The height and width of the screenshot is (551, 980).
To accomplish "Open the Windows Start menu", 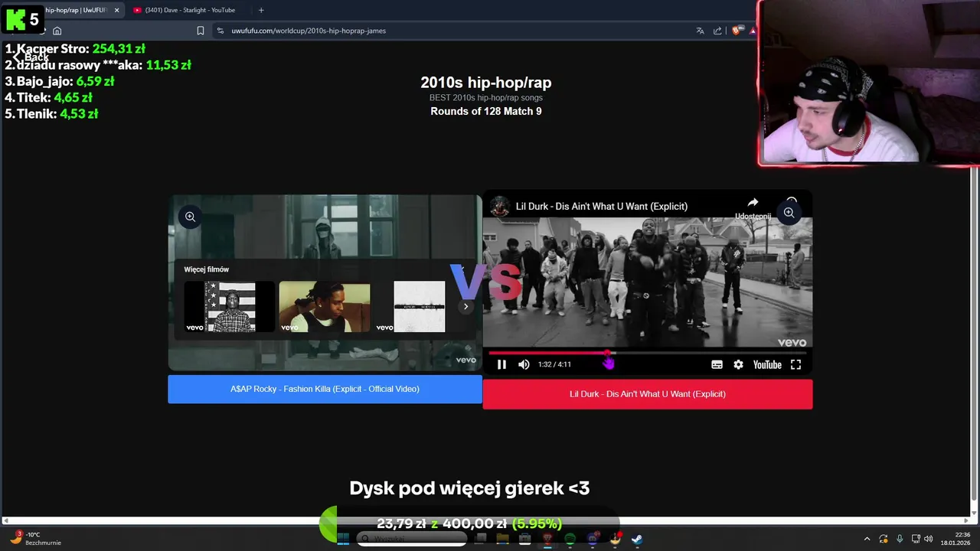I will pyautogui.click(x=343, y=539).
